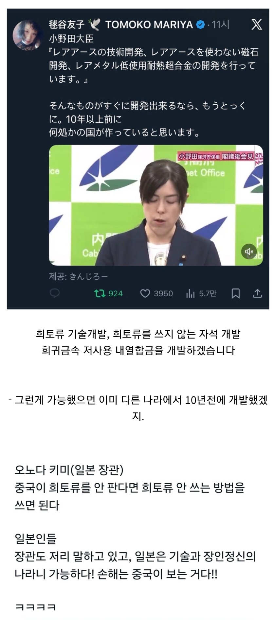Click the 5.7만 views count
The width and height of the screenshot is (275, 644).
208,293
